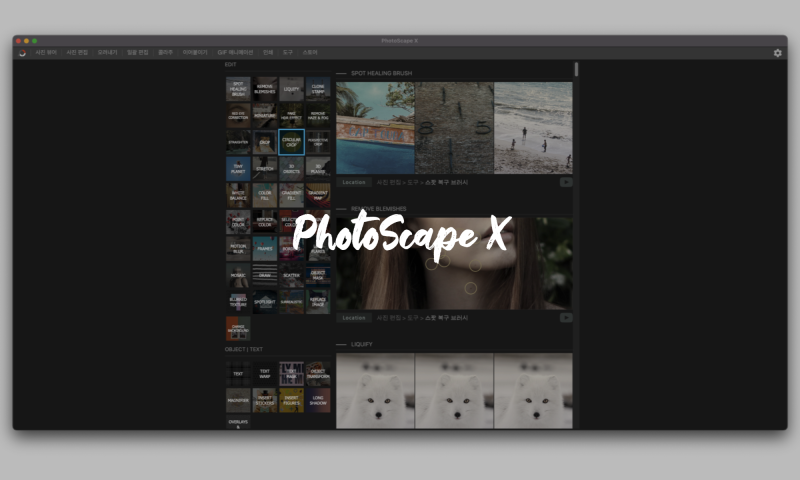Open the Text Warp tile
This screenshot has height=480, width=800.
(265, 374)
